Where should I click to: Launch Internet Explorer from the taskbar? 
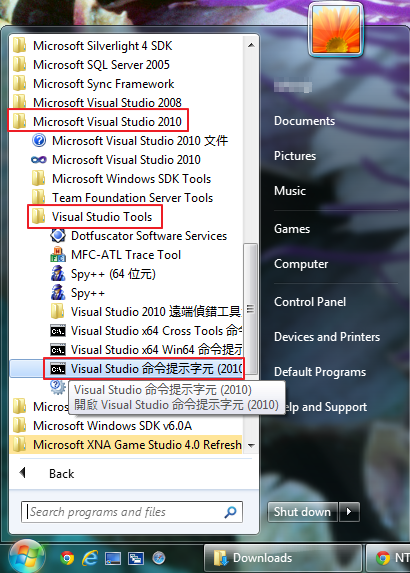coord(90,558)
